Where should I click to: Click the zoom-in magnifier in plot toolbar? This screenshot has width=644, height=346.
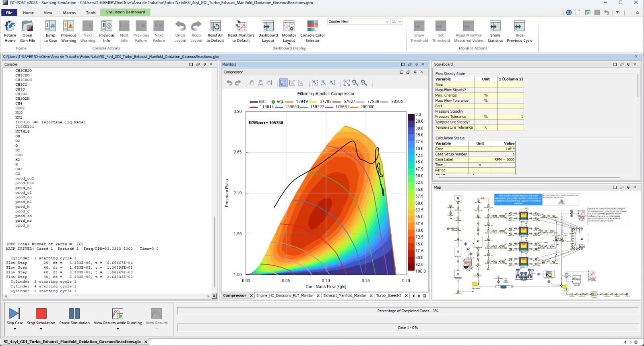tap(355, 83)
